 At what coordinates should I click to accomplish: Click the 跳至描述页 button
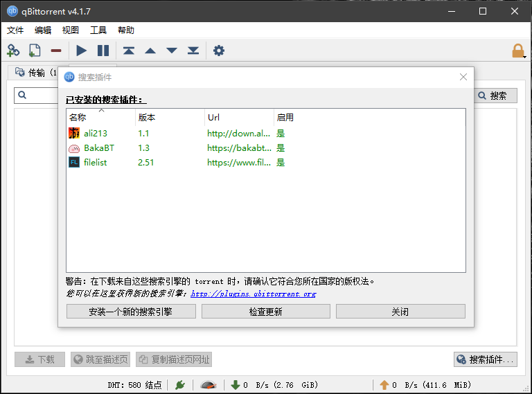(x=100, y=359)
